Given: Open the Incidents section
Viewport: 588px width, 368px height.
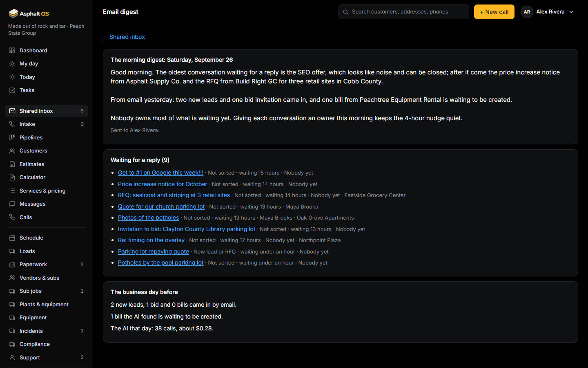Looking at the screenshot, I should point(46,331).
